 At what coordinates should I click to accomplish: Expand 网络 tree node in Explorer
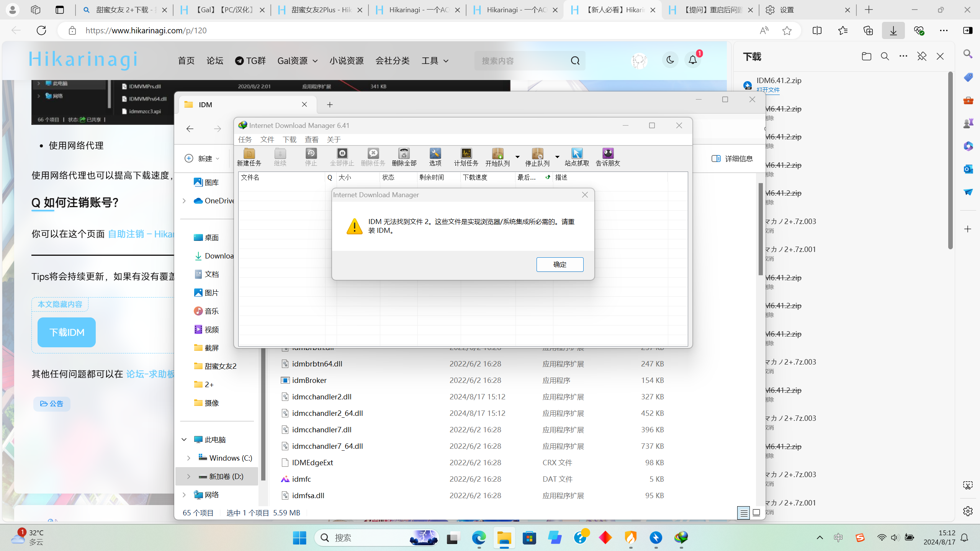[x=184, y=495]
